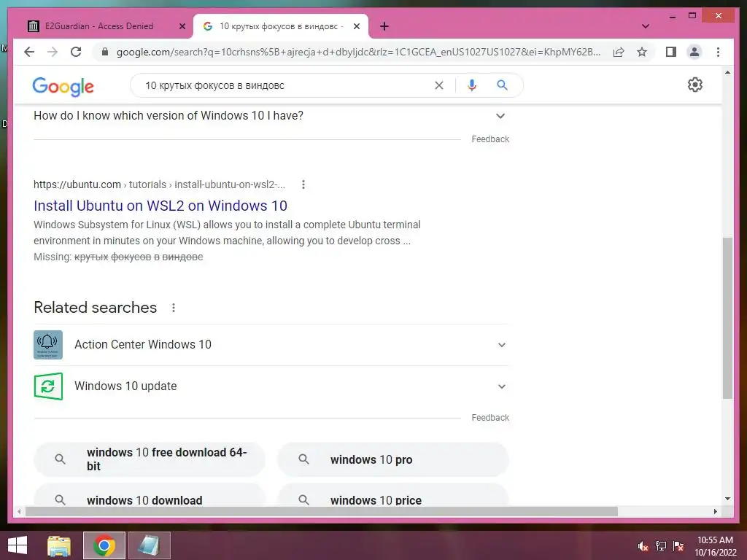Click the muted volume tray icon
This screenshot has width=747, height=560.
click(x=643, y=546)
